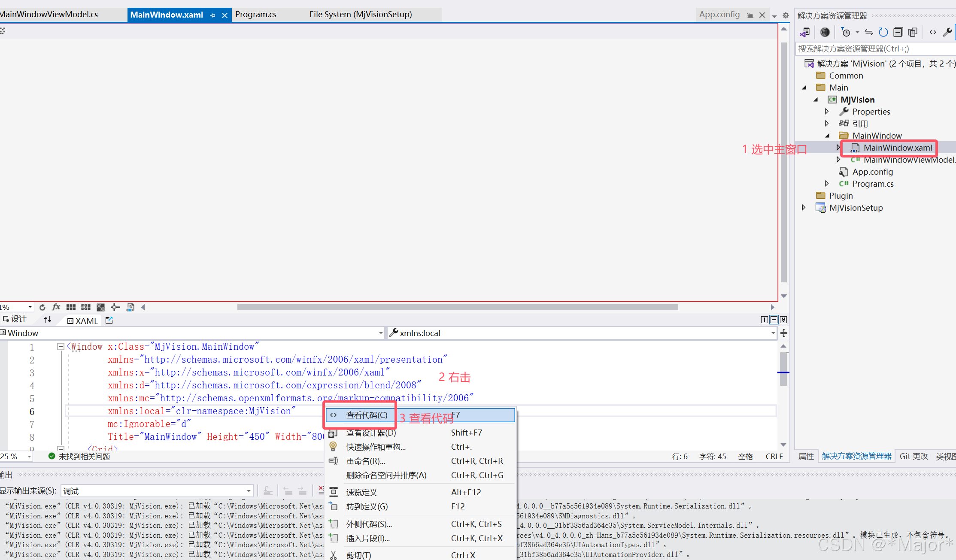The height and width of the screenshot is (560, 956).
Task: Click the collapse all icon in Solution Explorer
Action: [x=898, y=32]
